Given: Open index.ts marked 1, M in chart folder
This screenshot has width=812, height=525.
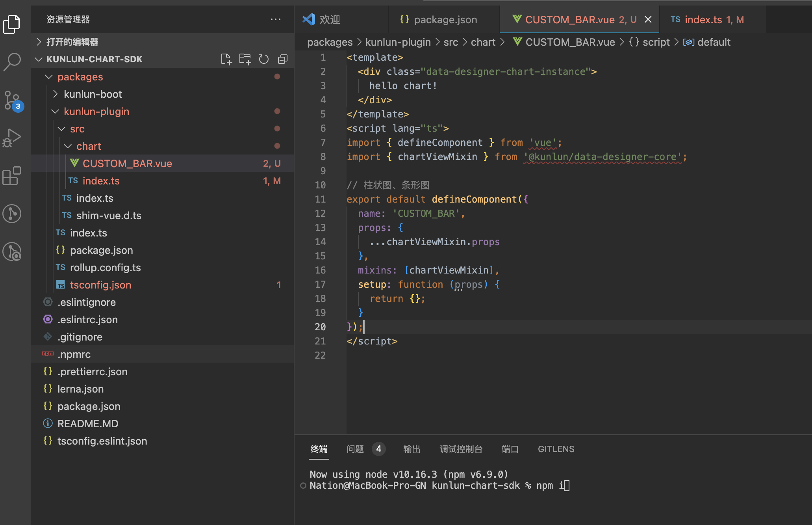Looking at the screenshot, I should tap(162, 181).
